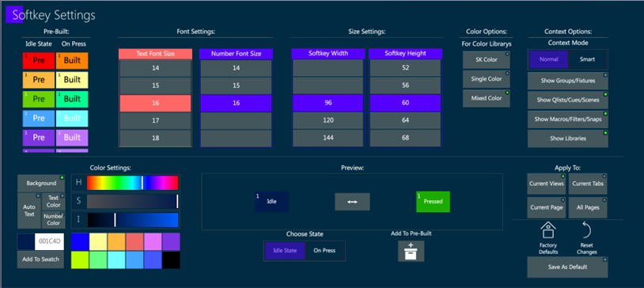Select the red Pre idle-state preset
This screenshot has height=288, width=644.
[x=39, y=60]
